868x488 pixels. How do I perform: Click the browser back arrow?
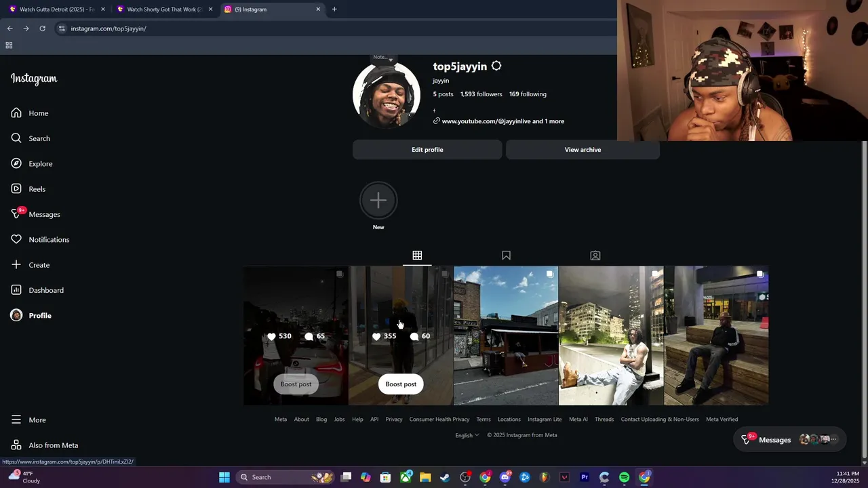click(x=9, y=28)
